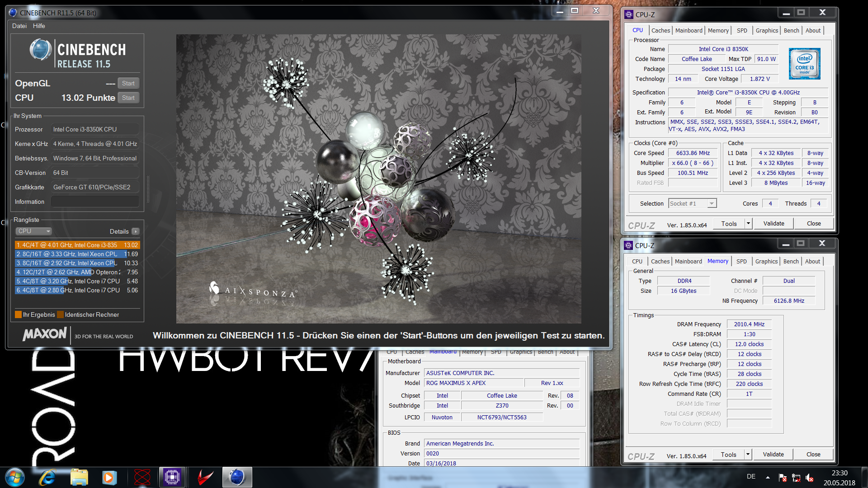
Task: Switch to SPD tab in lower CPU-Z
Action: [741, 261]
